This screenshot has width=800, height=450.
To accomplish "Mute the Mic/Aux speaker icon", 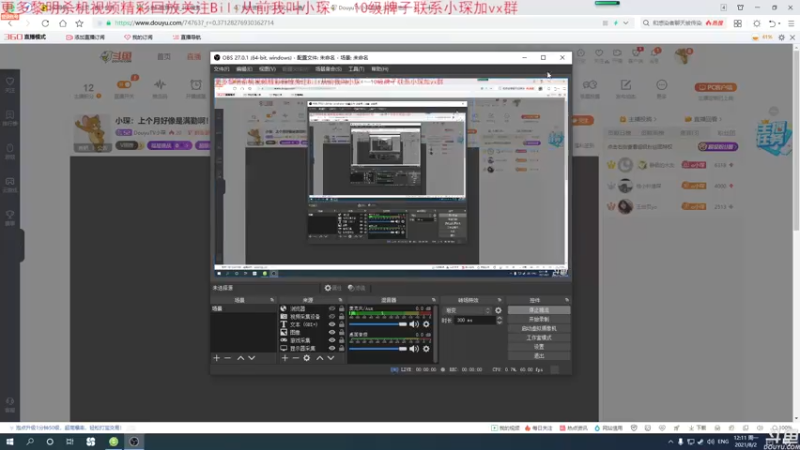I will (414, 324).
